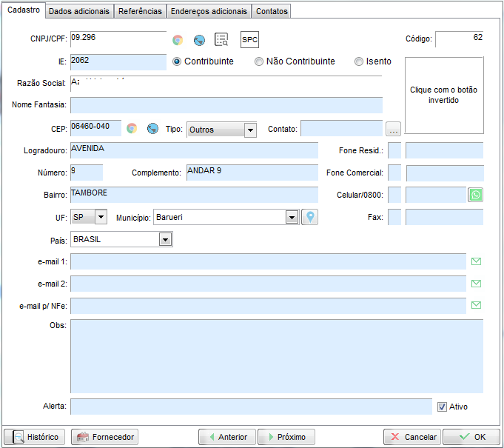Open the Contatos tab
The height and width of the screenshot is (448, 504).
coord(272,11)
